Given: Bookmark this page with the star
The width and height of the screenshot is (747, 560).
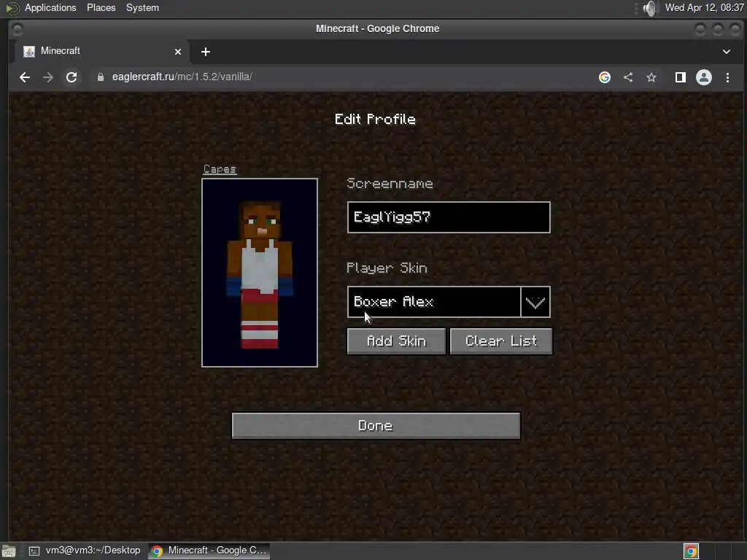Looking at the screenshot, I should click(651, 77).
